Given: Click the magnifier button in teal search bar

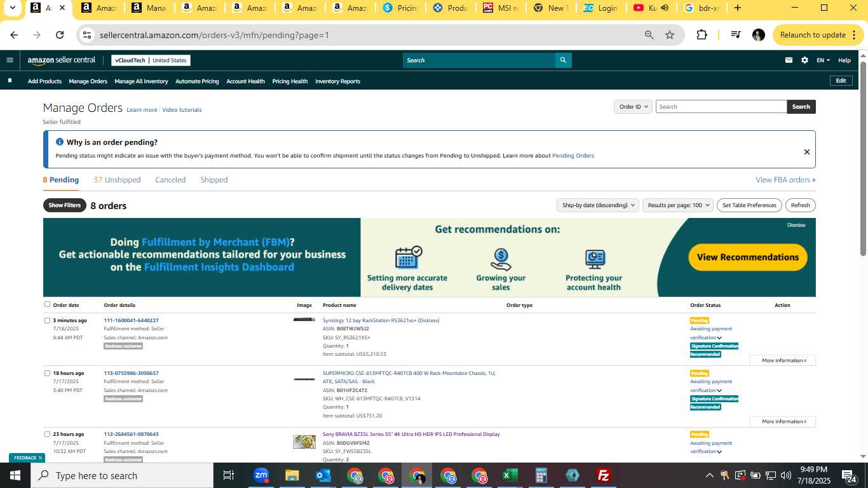Looking at the screenshot, I should (x=562, y=60).
